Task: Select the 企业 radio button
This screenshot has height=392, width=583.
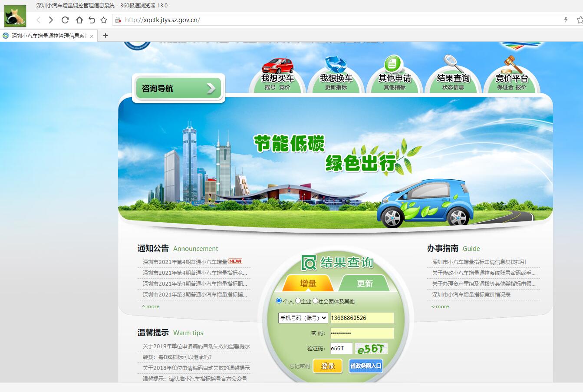Action: [x=298, y=301]
